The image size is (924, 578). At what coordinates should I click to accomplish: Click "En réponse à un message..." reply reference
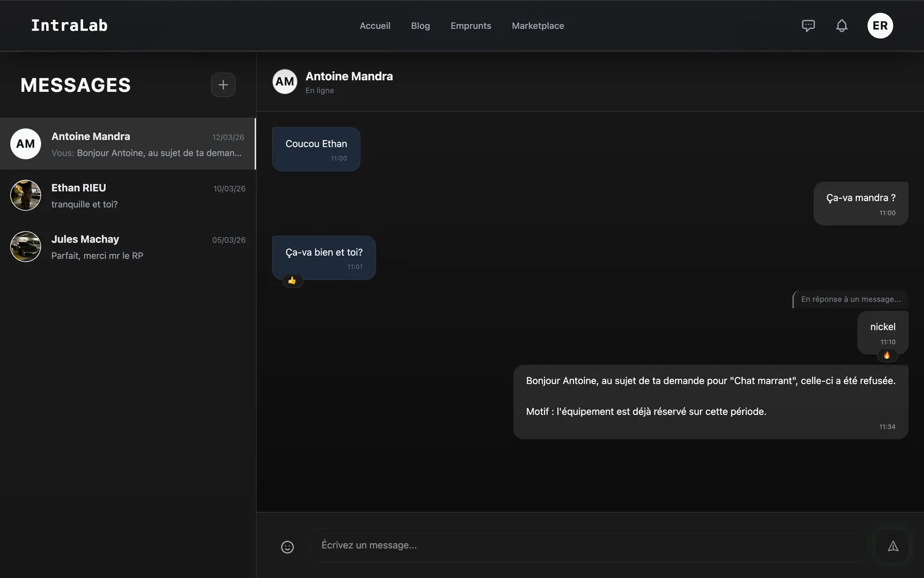850,299
